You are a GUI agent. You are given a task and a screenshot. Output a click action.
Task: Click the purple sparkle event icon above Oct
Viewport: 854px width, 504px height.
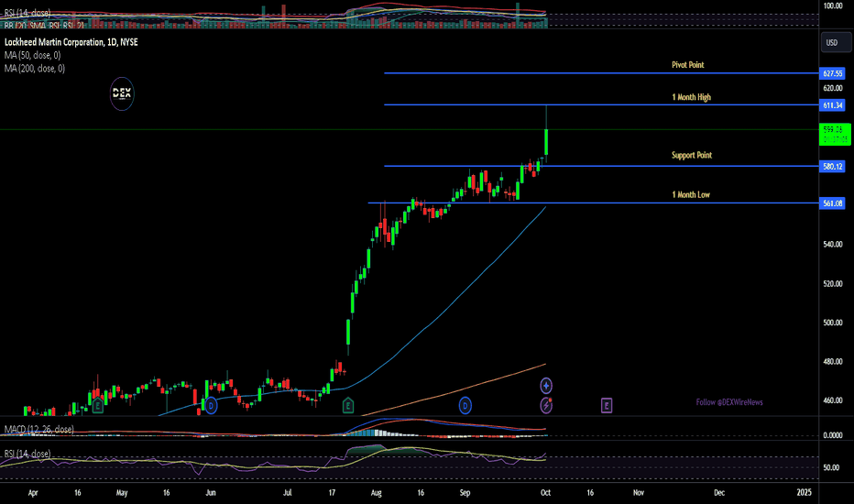pos(546,386)
